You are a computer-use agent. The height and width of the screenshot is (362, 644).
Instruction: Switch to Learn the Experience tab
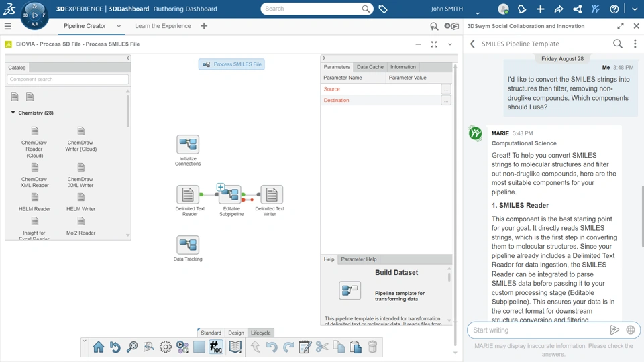point(162,26)
